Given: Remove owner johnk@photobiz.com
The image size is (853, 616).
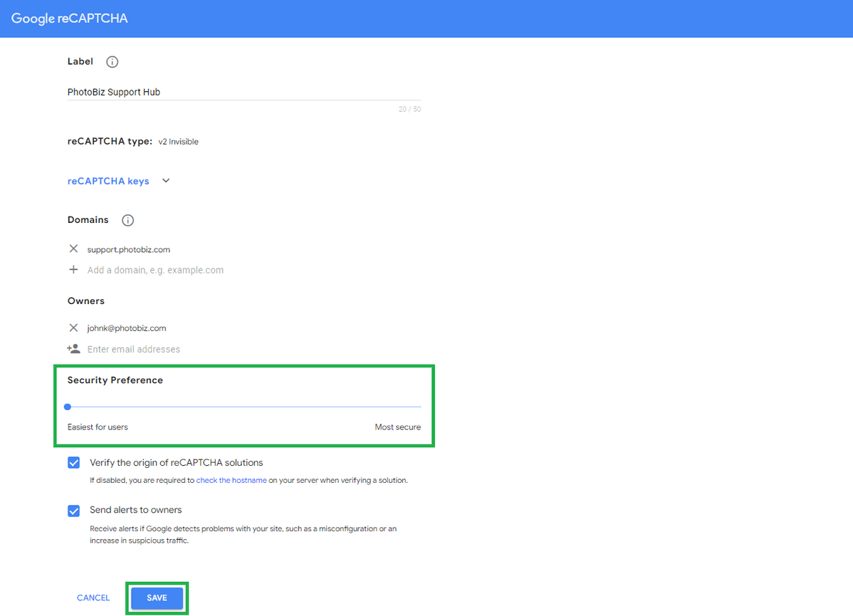Looking at the screenshot, I should tap(73, 328).
